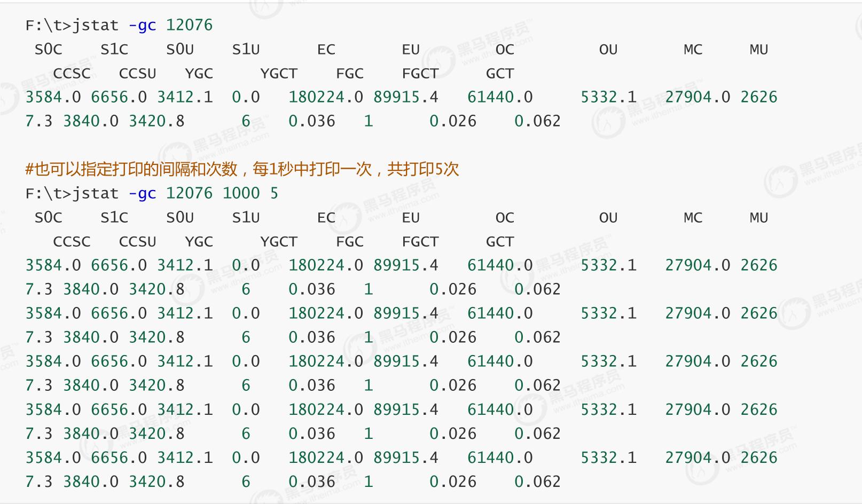
Task: Select the "1000" interval argument
Action: 241,193
